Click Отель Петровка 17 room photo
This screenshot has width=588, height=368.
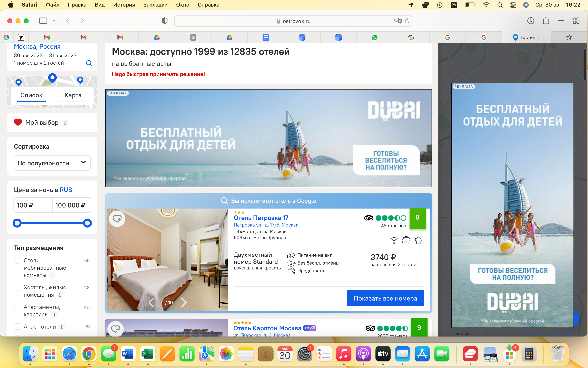pos(167,259)
